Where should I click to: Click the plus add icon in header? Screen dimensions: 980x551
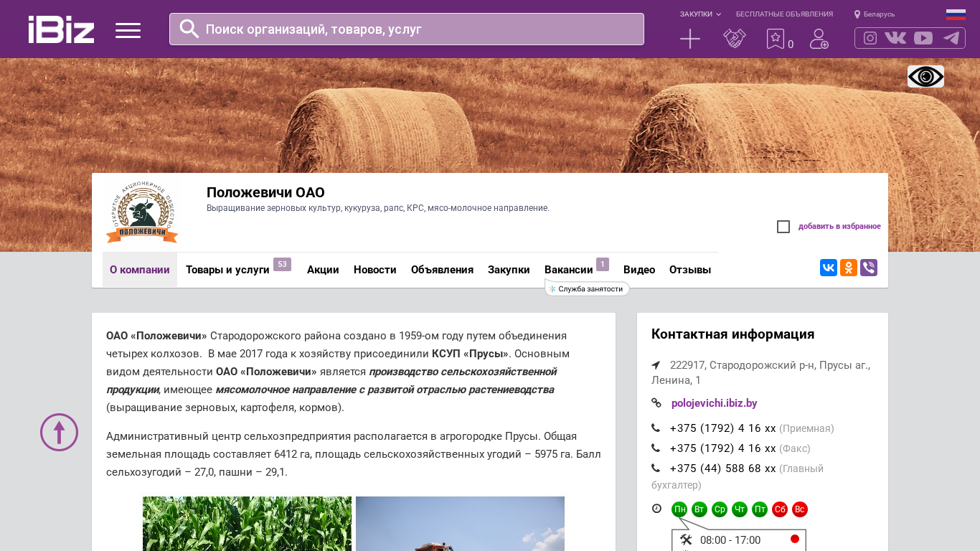(690, 39)
